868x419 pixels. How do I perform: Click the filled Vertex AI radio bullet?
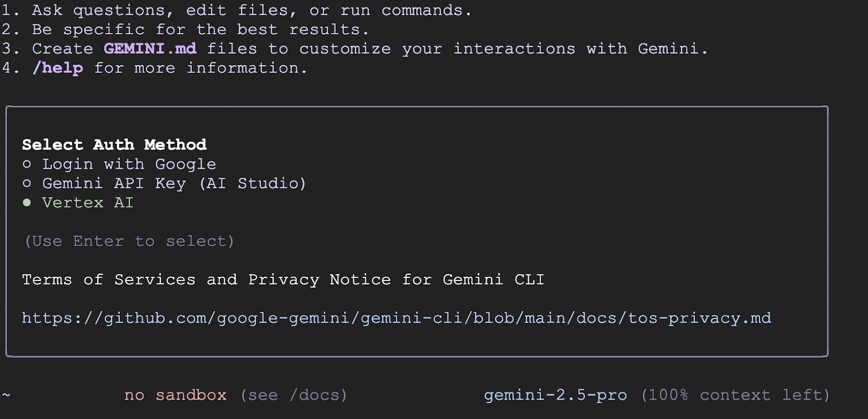[27, 202]
